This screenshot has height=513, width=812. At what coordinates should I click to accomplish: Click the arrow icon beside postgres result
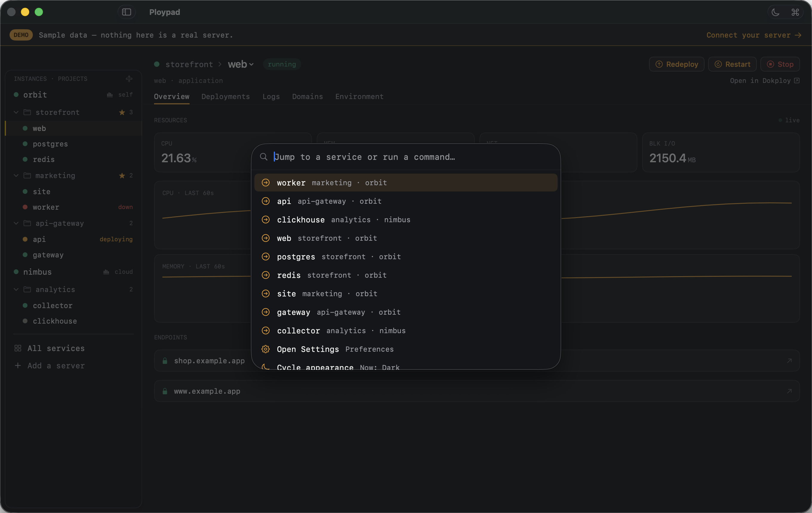(x=266, y=257)
